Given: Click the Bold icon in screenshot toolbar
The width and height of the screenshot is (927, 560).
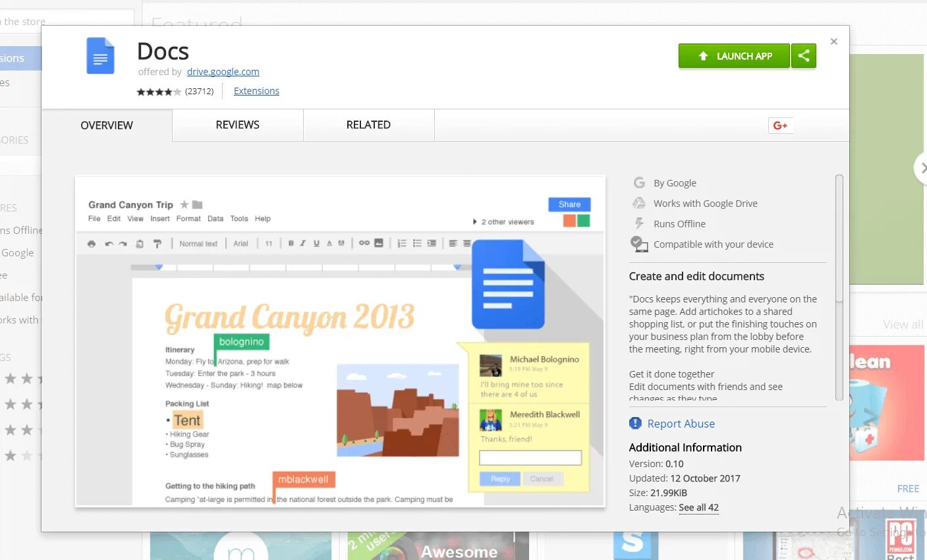Looking at the screenshot, I should [291, 243].
